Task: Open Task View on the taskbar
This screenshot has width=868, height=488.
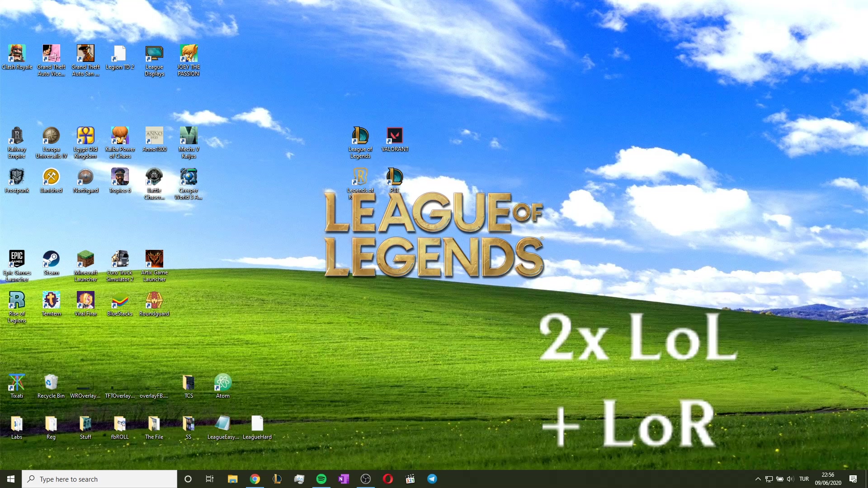Action: point(210,479)
